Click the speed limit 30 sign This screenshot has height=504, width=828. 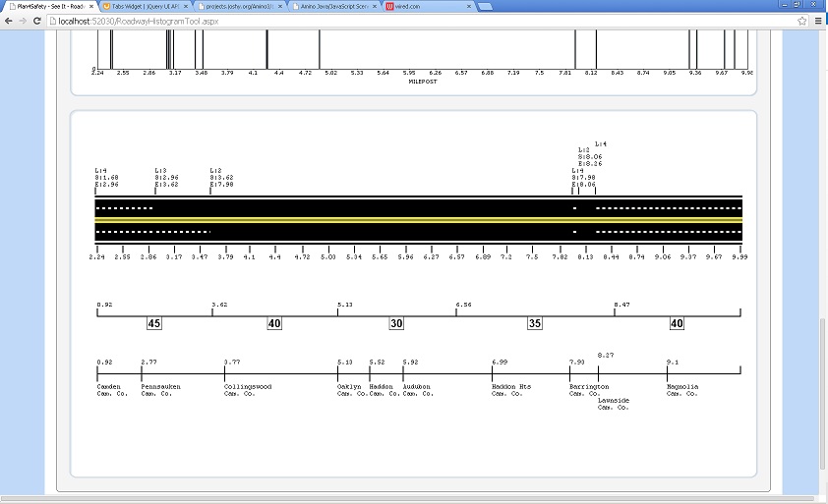(x=396, y=323)
